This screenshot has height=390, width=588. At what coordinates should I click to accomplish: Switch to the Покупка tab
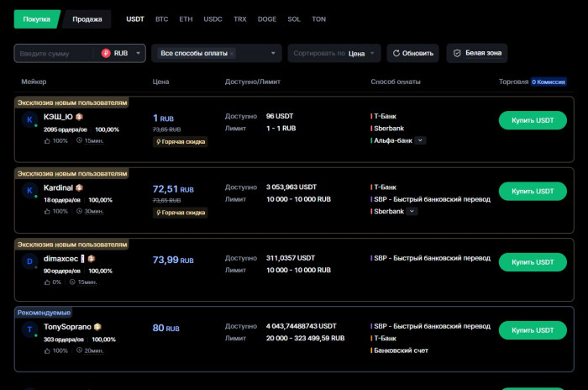point(37,19)
